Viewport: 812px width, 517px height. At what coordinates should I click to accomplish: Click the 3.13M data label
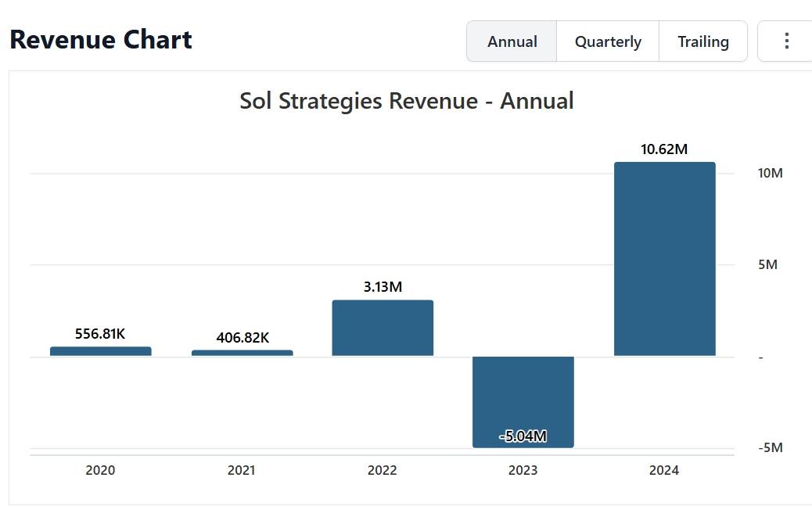pyautogui.click(x=383, y=287)
